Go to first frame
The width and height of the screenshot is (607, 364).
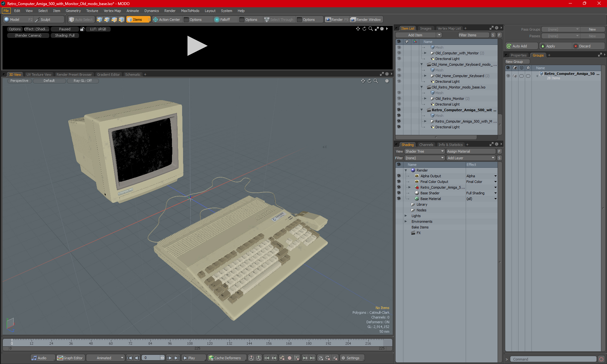(129, 358)
